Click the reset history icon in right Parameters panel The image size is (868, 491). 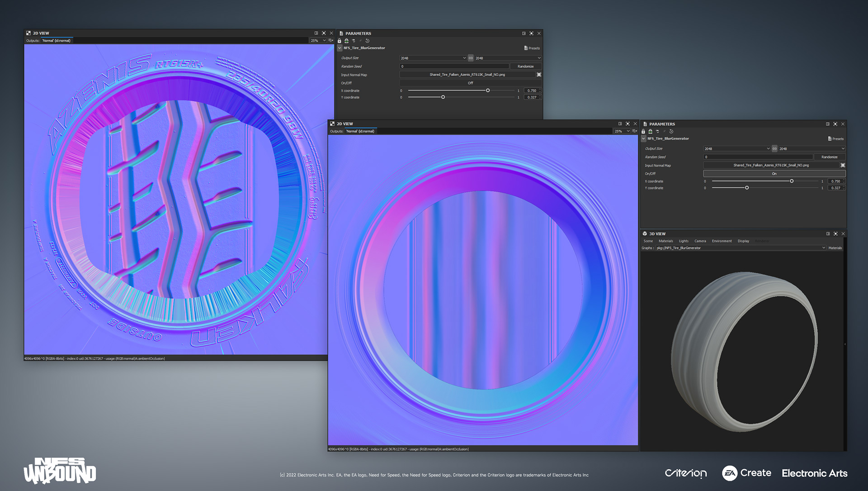(671, 131)
